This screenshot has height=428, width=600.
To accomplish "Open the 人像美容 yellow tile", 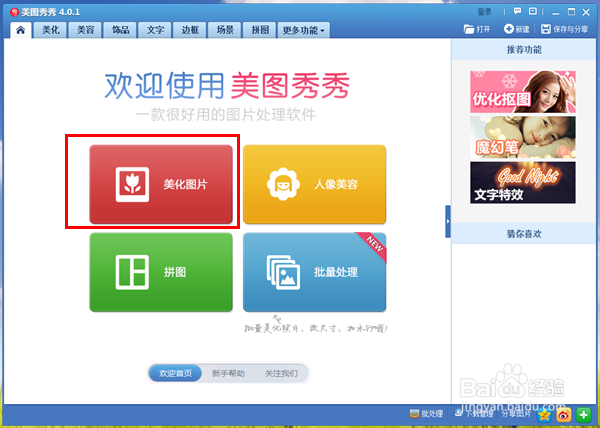I will pyautogui.click(x=315, y=184).
